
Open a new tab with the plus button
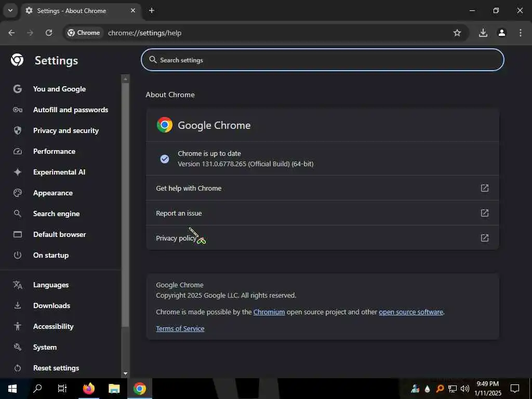[x=152, y=10]
